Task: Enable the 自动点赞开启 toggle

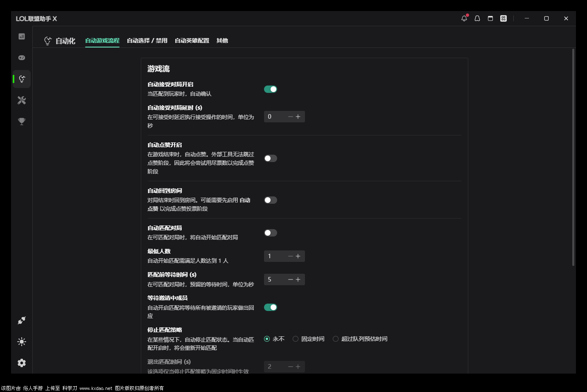Action: (x=270, y=158)
